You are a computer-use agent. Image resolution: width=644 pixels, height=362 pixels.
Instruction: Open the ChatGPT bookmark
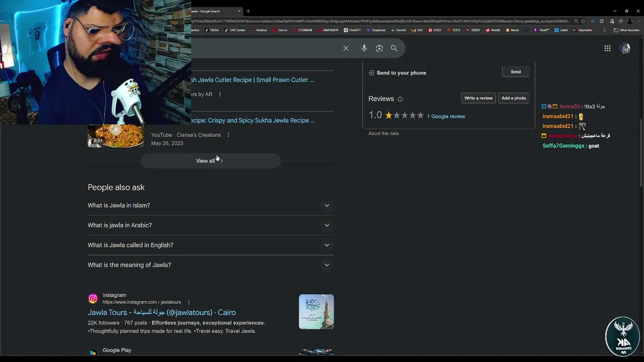pos(353,30)
